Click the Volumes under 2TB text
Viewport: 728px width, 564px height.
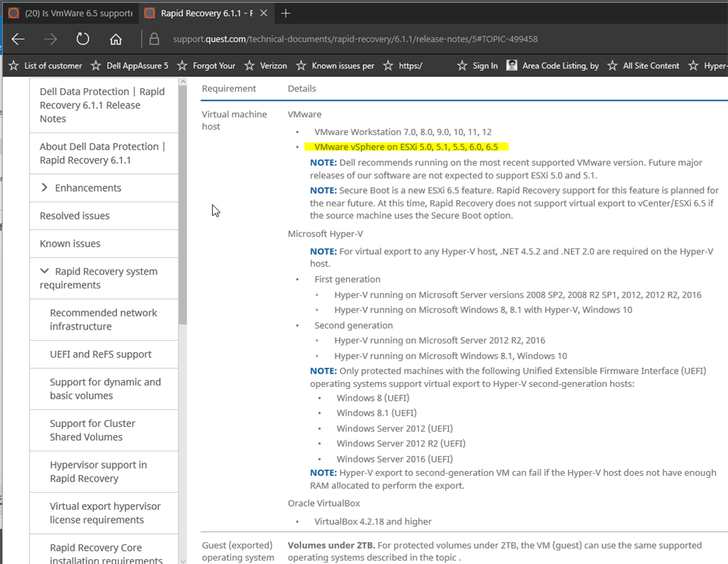pos(332,545)
